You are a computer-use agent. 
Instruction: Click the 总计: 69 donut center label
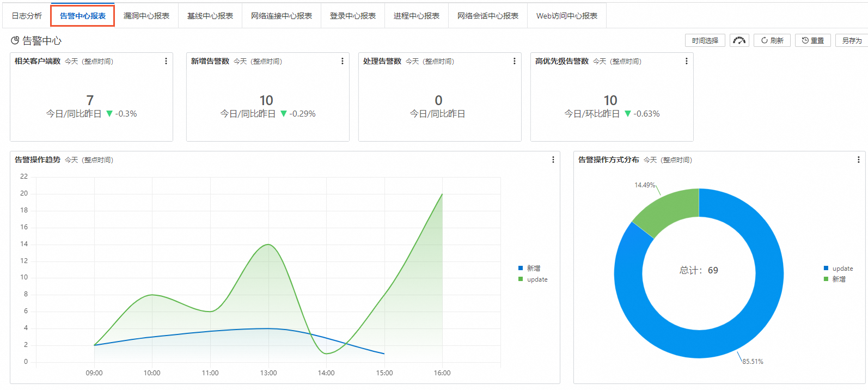tap(699, 270)
